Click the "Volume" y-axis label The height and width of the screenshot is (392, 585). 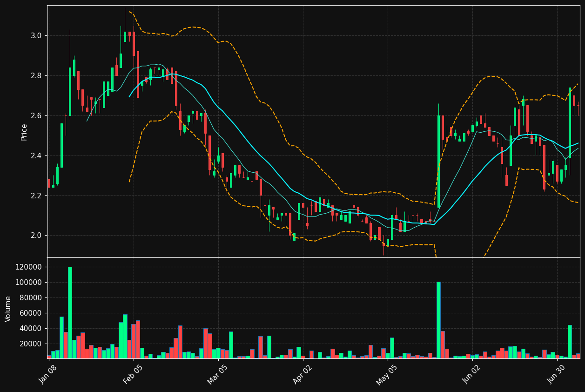[8, 309]
